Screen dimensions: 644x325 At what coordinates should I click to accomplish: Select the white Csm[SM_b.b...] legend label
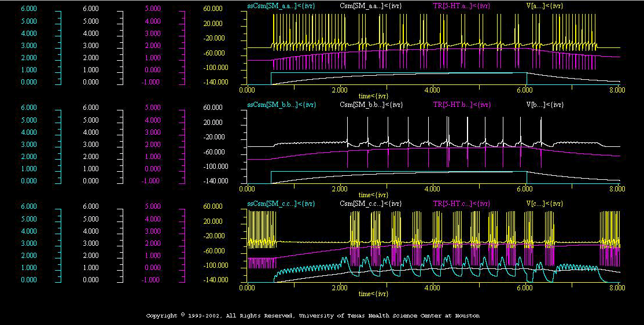click(371, 105)
